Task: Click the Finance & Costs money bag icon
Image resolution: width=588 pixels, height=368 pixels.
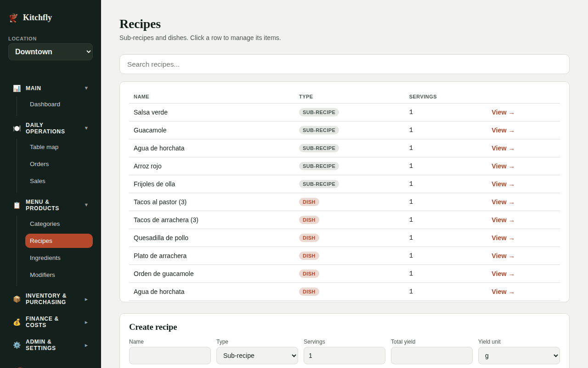Action: click(x=17, y=322)
